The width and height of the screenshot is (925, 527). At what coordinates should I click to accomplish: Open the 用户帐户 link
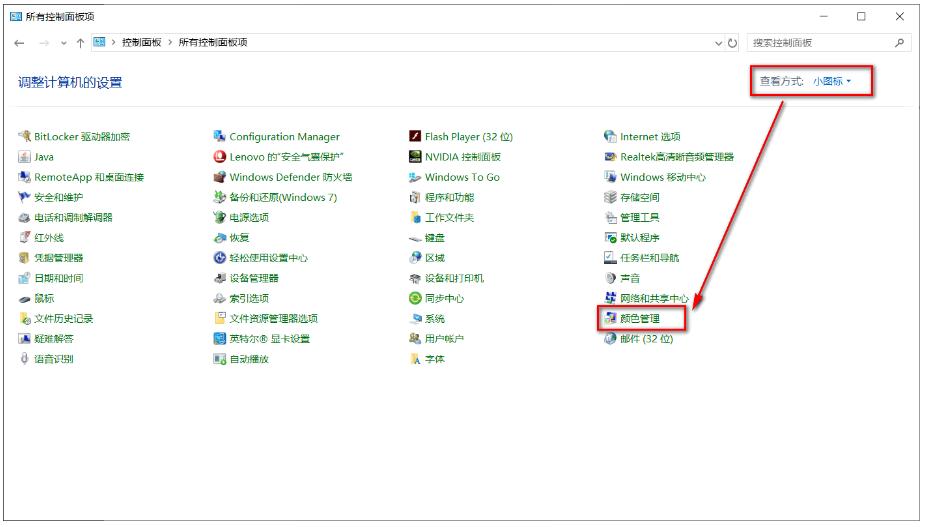coord(444,339)
